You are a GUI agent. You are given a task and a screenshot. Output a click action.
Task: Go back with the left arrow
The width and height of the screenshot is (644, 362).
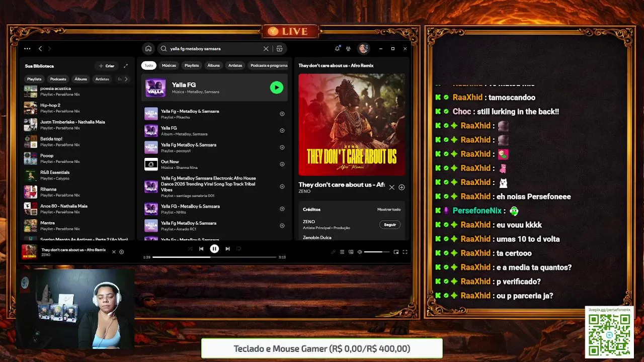40,49
